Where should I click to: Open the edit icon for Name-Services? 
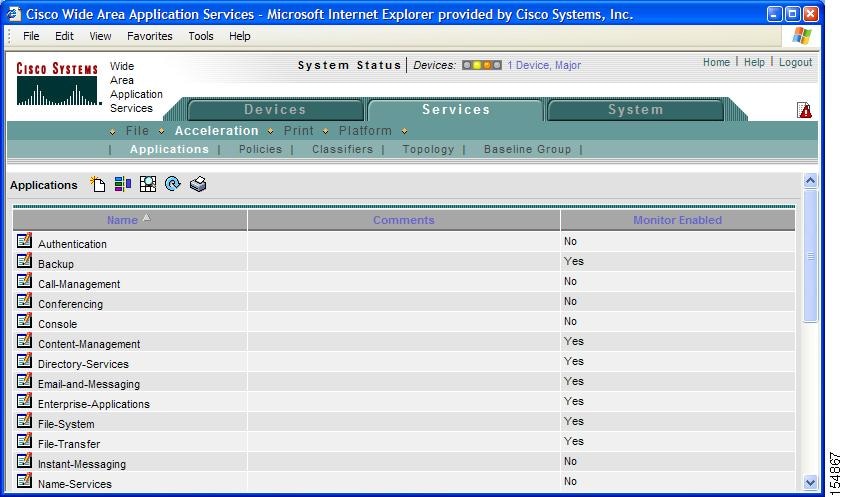24,480
